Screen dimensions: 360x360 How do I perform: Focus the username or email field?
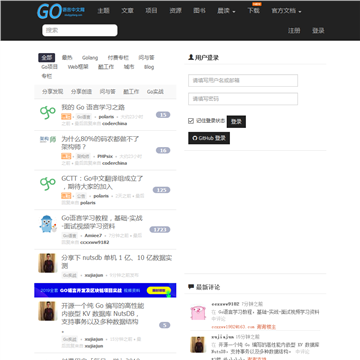point(243,81)
